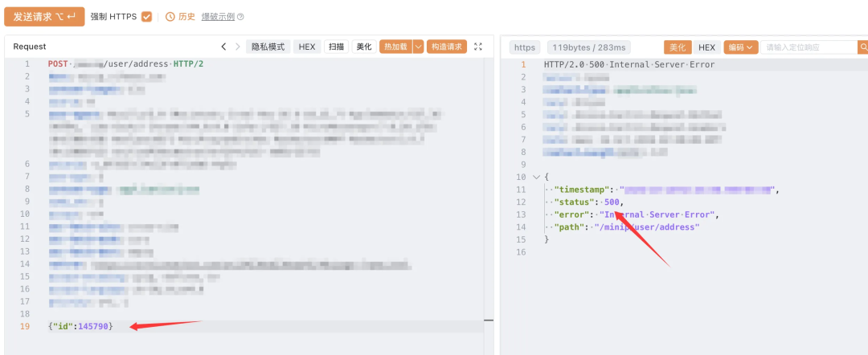Click the help icon beside 爆破示例
The image size is (868, 355).
240,17
